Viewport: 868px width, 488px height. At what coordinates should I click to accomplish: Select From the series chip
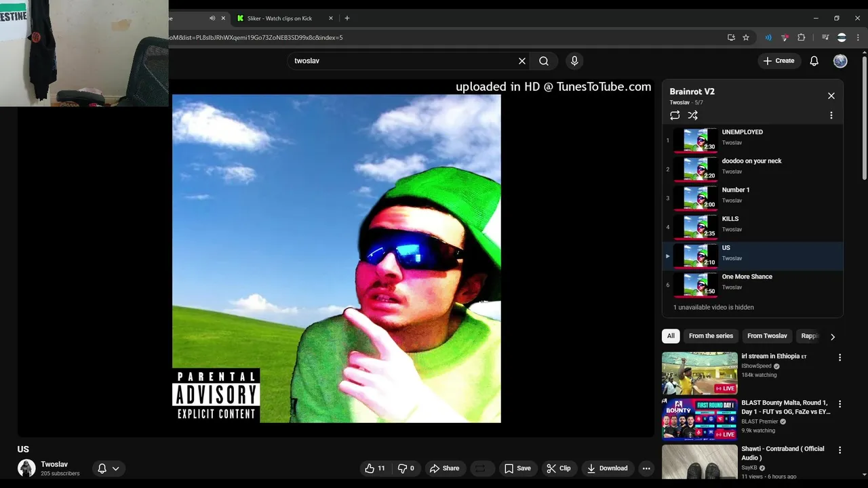coord(711,336)
